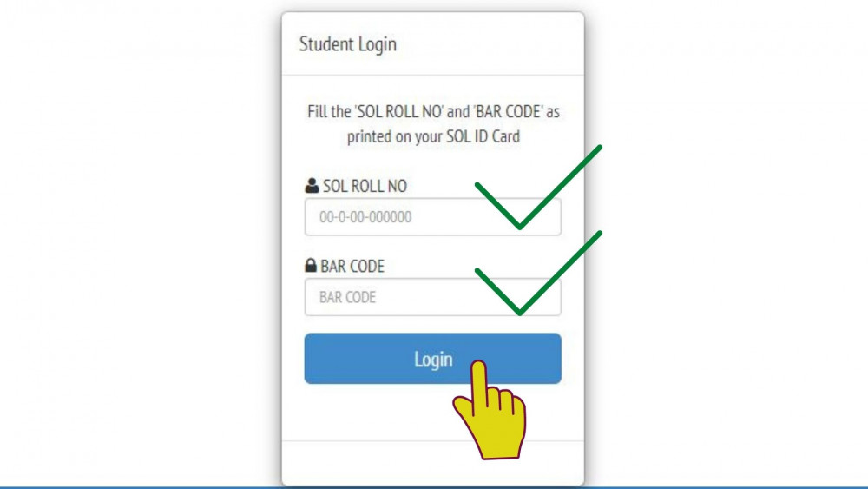
Task: Click the blue bar along the page bottom
Action: 434,487
